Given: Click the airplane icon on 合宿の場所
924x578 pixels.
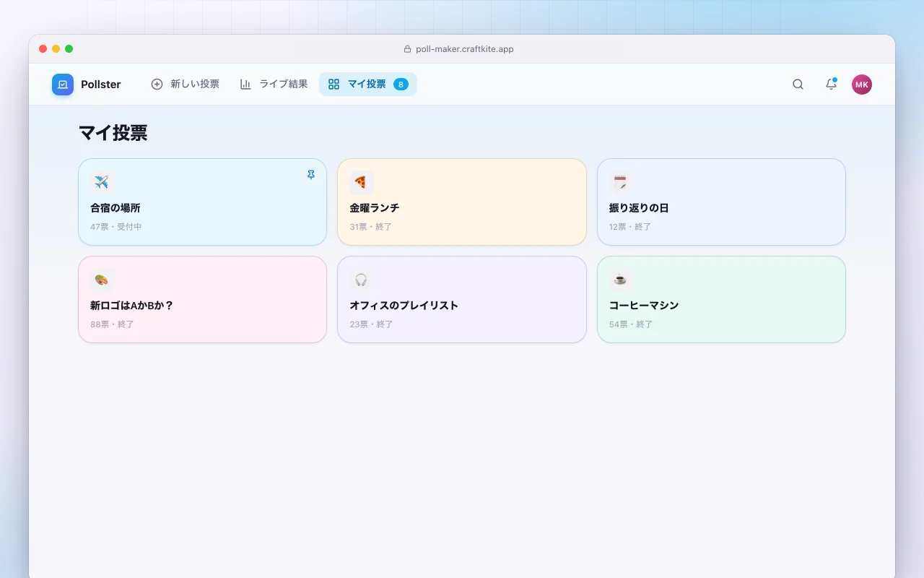Looking at the screenshot, I should 102,182.
